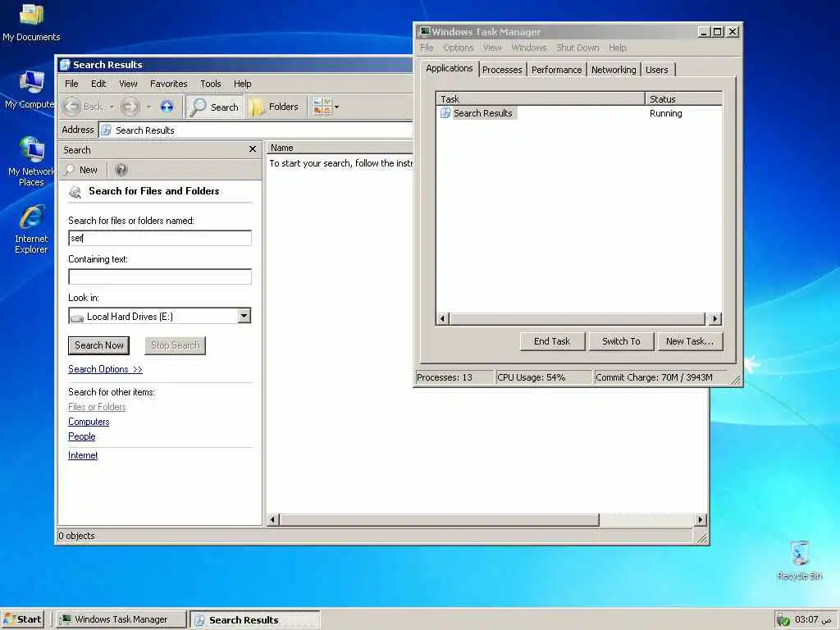
Task: Switch to Applications tab in Task Manager
Action: 449,69
